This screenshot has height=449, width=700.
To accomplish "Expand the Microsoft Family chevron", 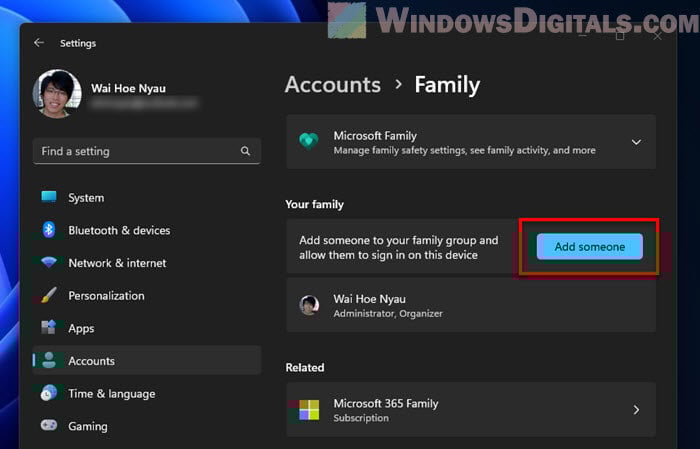I will click(x=636, y=142).
